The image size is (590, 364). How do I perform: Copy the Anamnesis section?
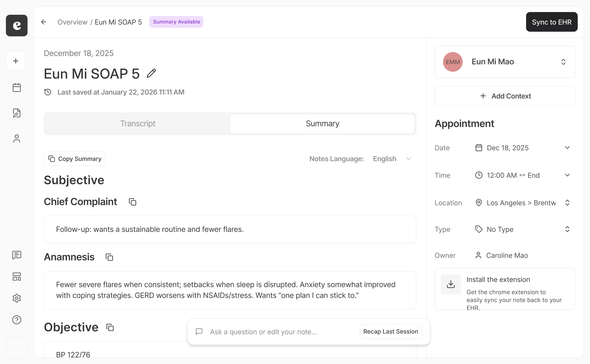pos(109,257)
